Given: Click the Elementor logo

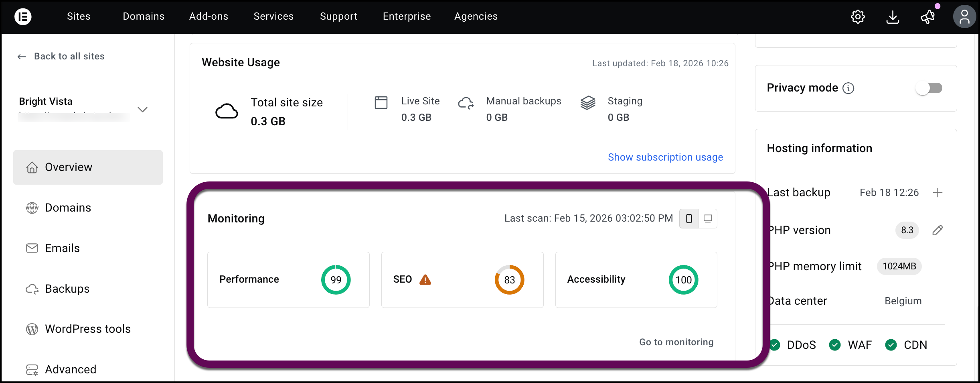Looking at the screenshot, I should 23,16.
